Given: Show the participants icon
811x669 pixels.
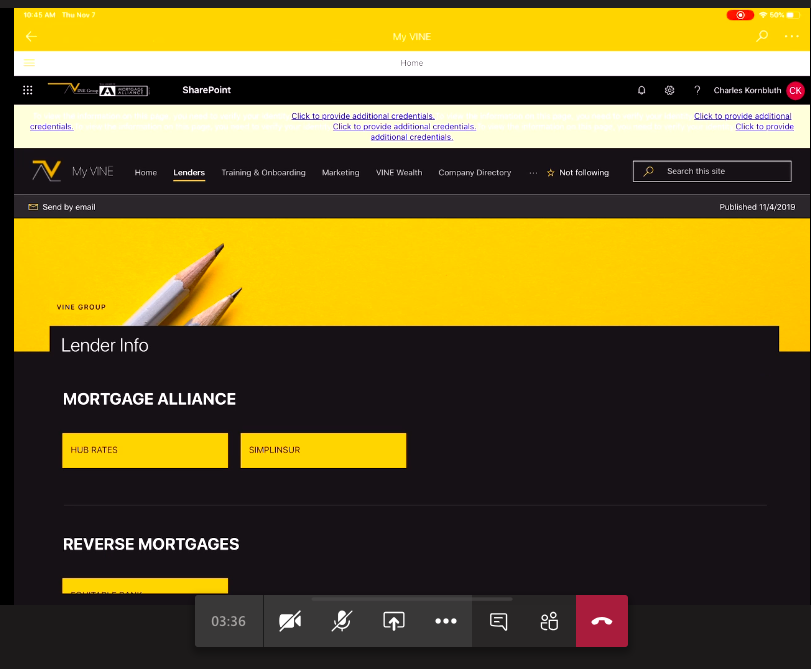Looking at the screenshot, I should [549, 621].
